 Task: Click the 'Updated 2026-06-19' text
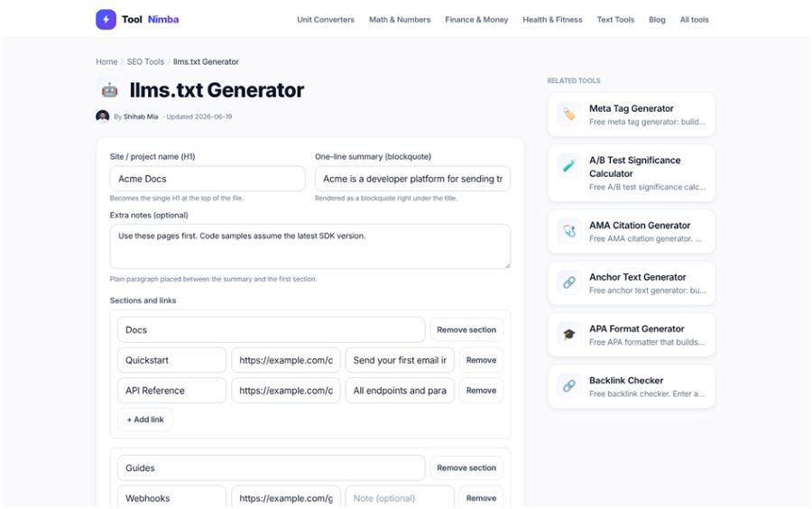(x=198, y=116)
